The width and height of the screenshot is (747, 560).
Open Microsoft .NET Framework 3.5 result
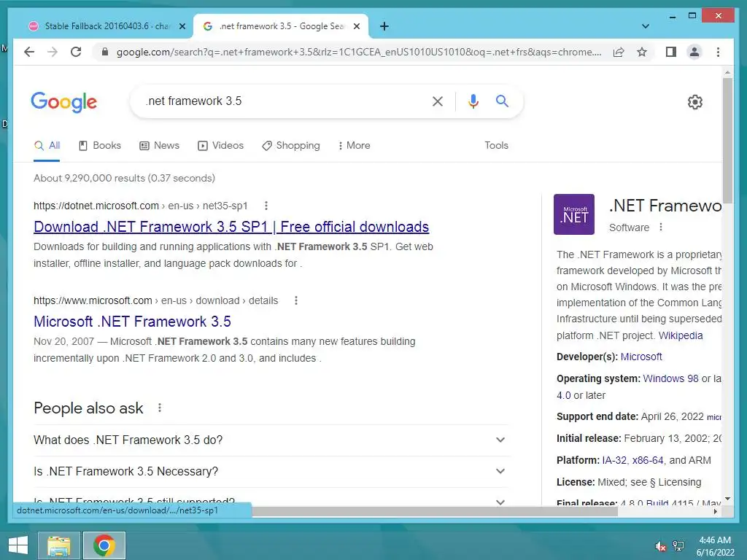point(132,322)
